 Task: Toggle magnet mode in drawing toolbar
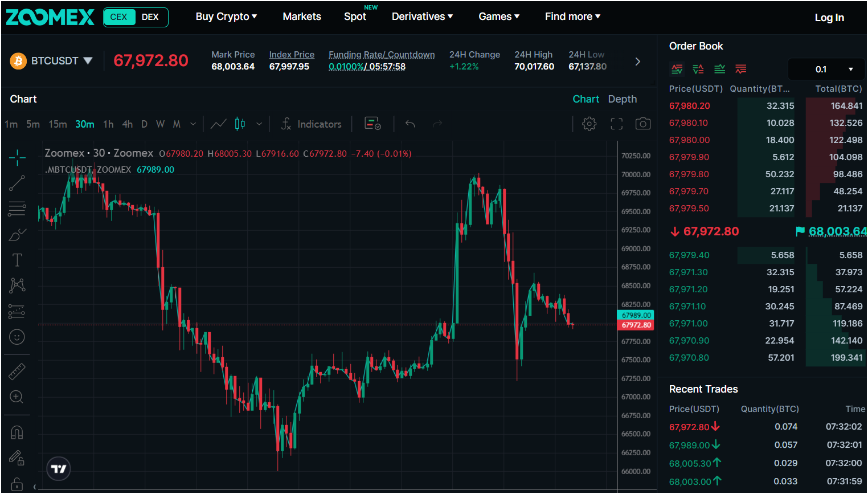17,432
